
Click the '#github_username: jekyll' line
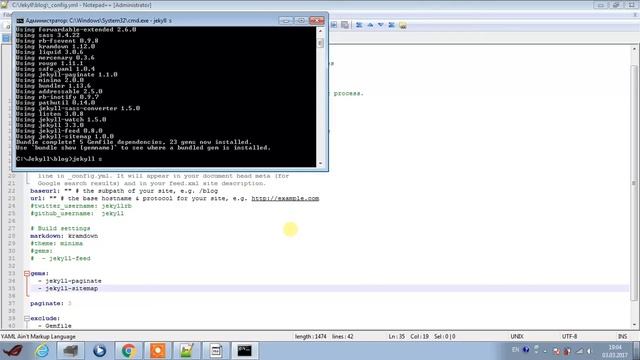pyautogui.click(x=77, y=213)
